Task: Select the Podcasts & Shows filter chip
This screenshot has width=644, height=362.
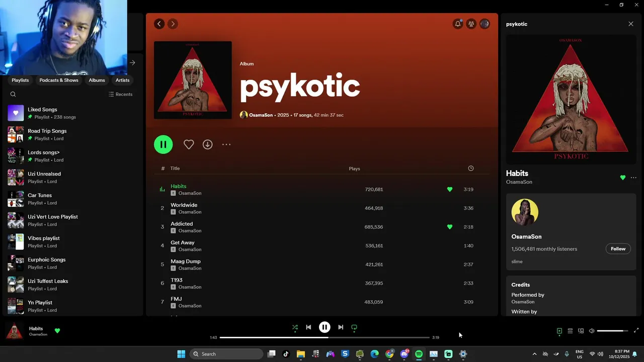Action: [x=59, y=80]
